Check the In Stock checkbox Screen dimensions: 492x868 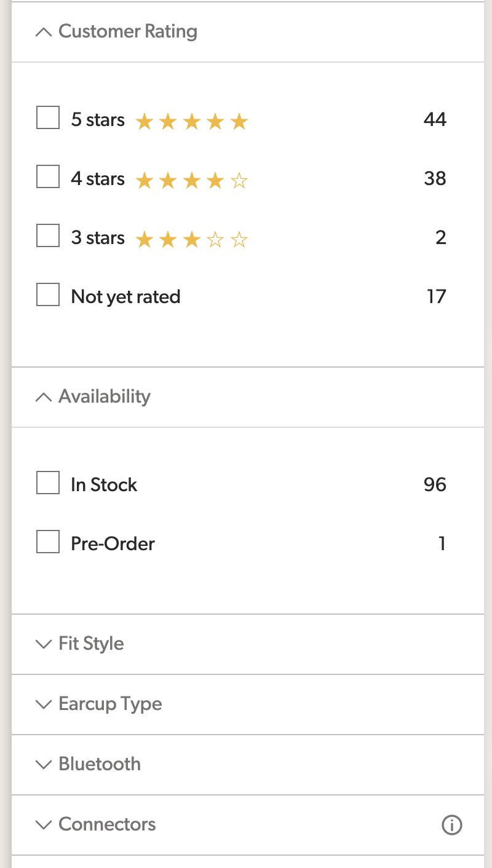click(48, 483)
